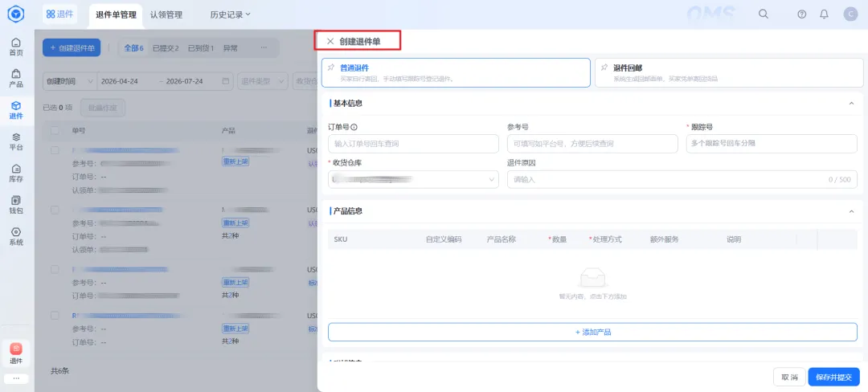Click the 自定义编码 column header
Image resolution: width=868 pixels, height=392 pixels.
pos(444,239)
